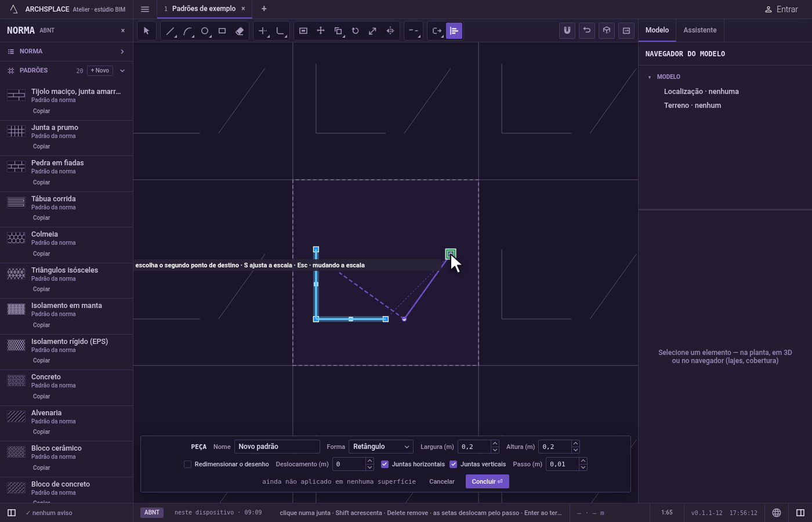
Task: Activate the scale tool with diagonal arrow
Action: (x=373, y=31)
